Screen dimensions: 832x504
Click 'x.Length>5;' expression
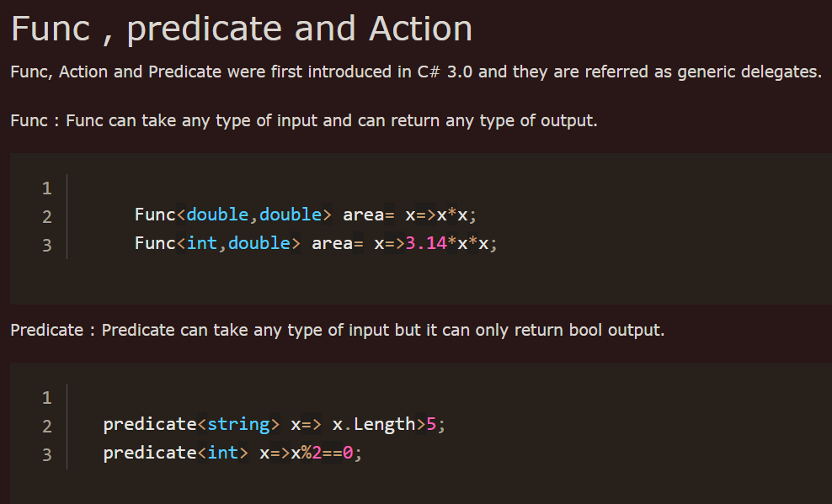point(389,425)
